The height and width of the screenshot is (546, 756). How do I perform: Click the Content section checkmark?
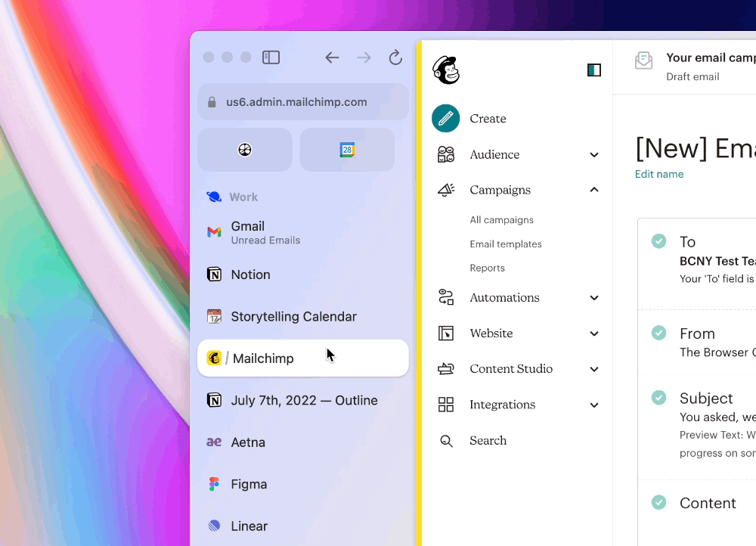658,502
